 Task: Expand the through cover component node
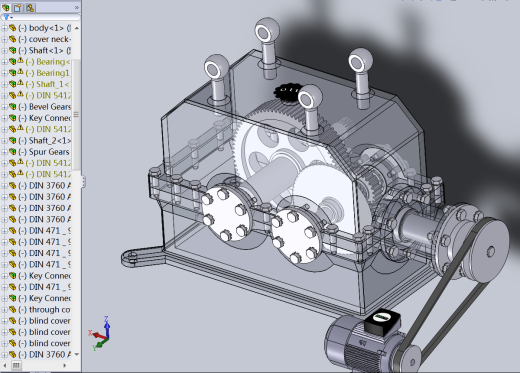click(4, 310)
